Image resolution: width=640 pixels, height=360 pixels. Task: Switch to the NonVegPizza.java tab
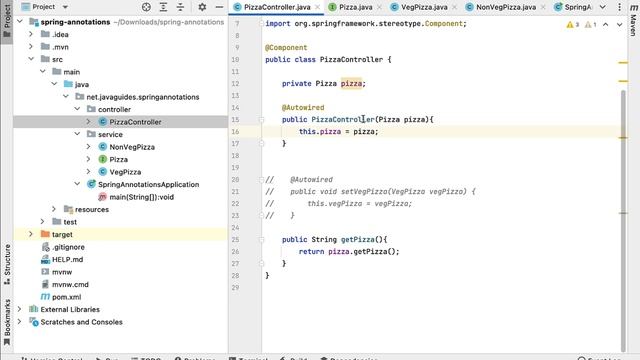point(506,7)
